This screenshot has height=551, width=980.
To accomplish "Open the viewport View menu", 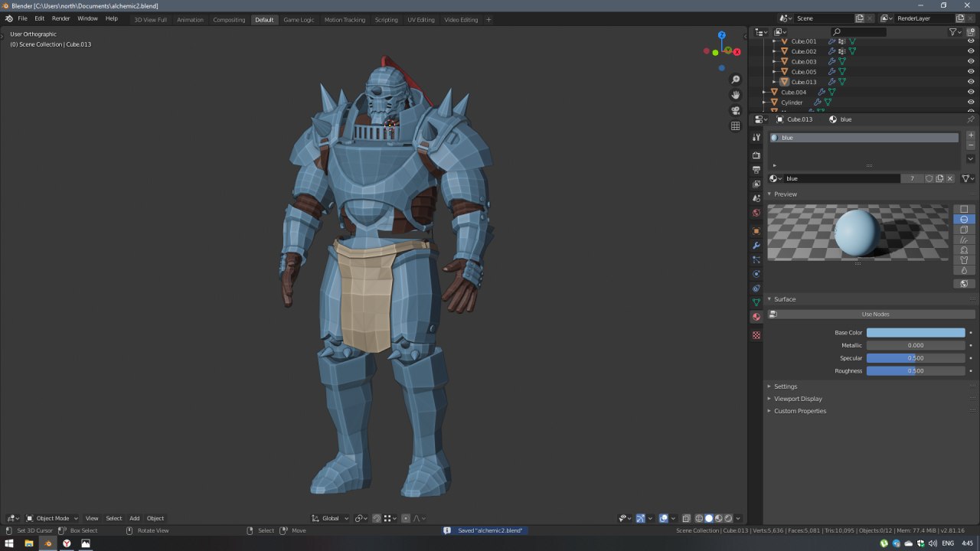I will click(92, 518).
